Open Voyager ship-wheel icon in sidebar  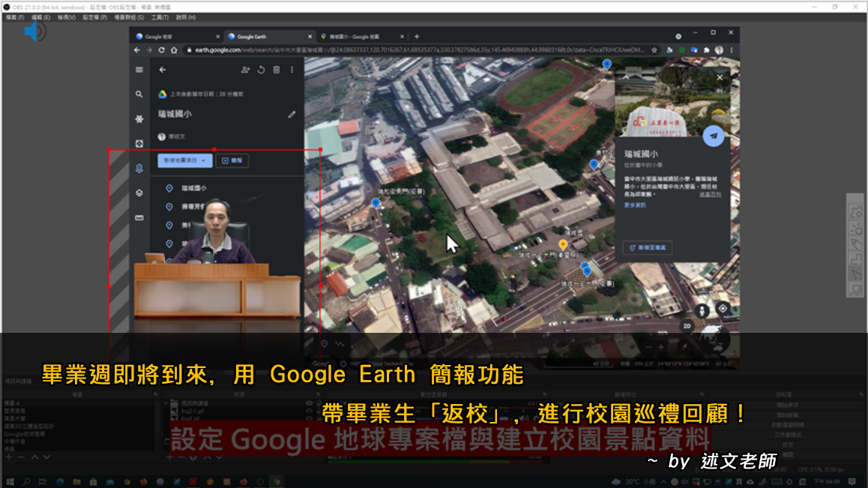tap(139, 118)
